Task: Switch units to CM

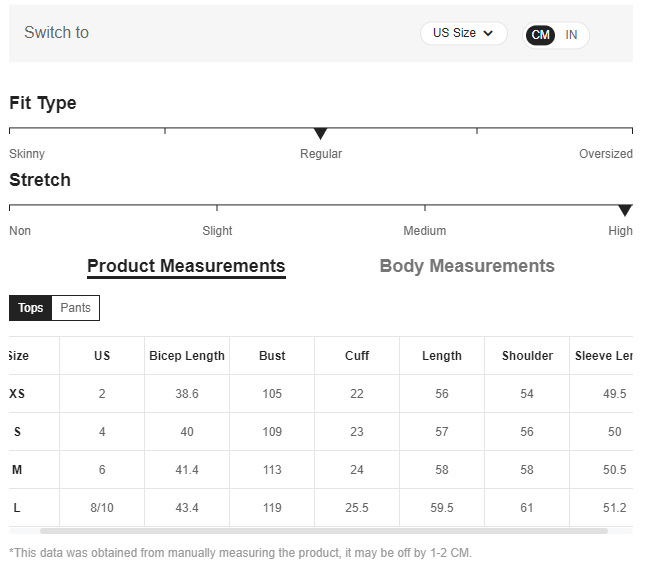Action: [541, 35]
